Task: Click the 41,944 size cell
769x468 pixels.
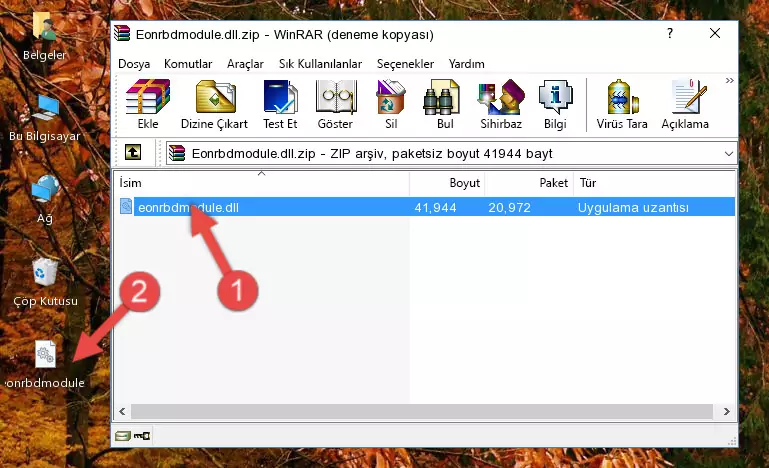Action: [435, 208]
